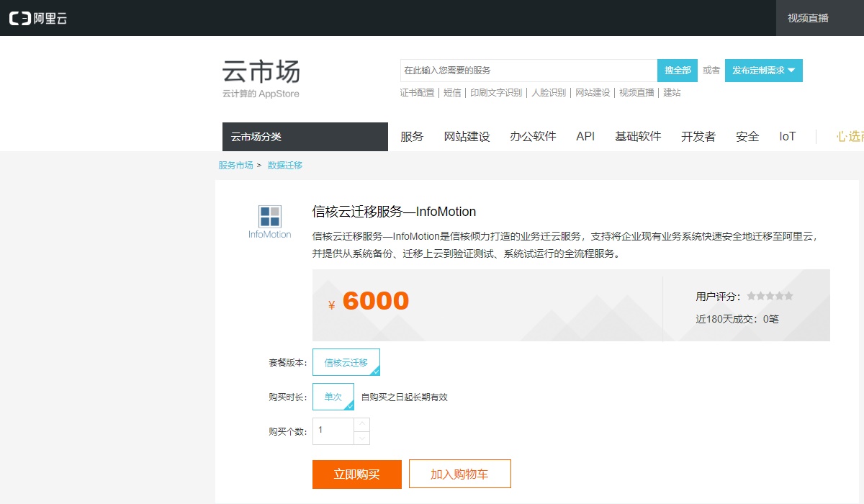Open 视频直播 in the top bar
The image size is (864, 504).
(x=808, y=18)
